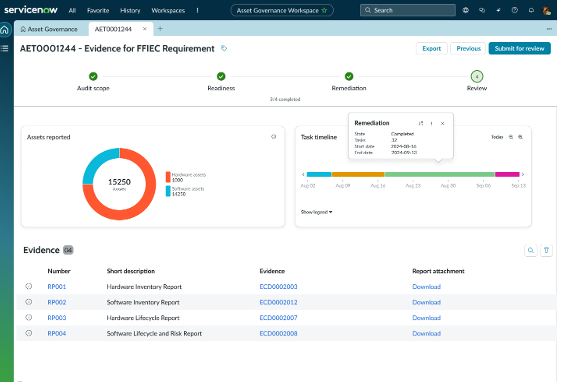Select the RP004 row radio icon
The height and width of the screenshot is (382, 562).
[29, 333]
